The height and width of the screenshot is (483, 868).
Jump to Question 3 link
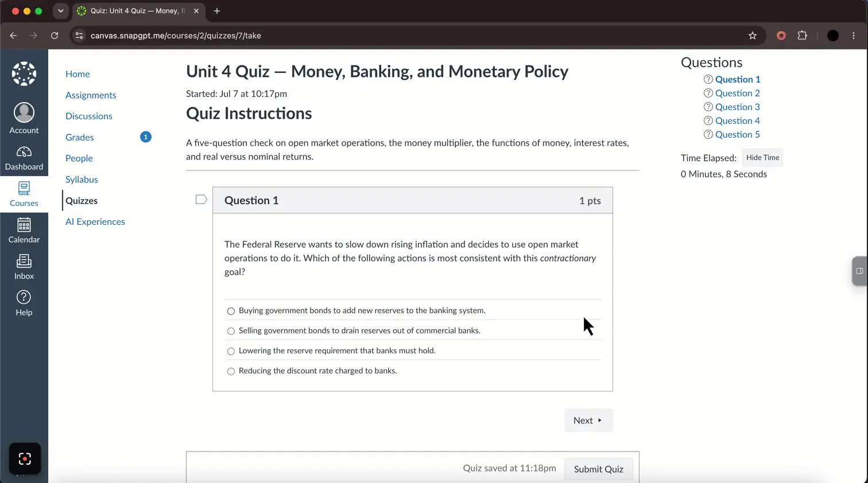coord(737,107)
